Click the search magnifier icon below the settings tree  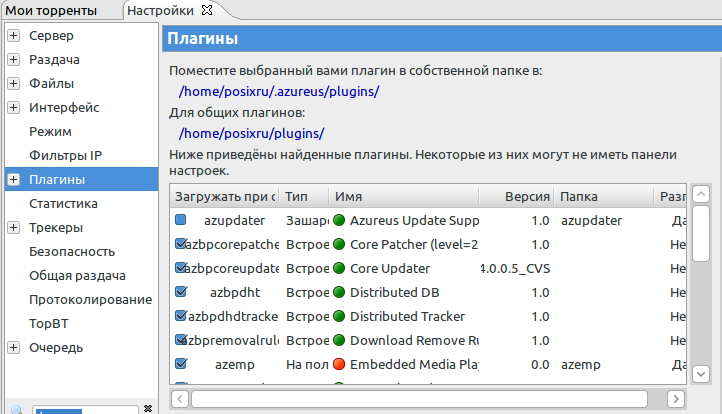(x=17, y=409)
